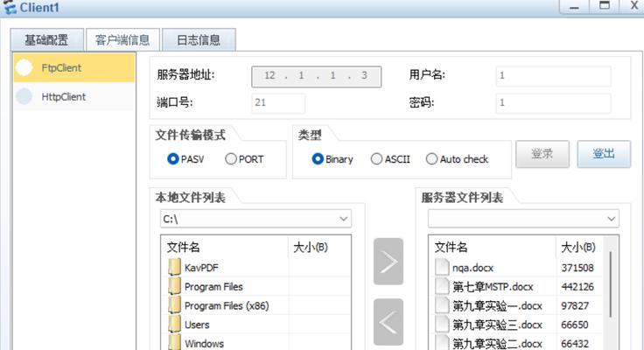644x350 pixels.
Task: Click the download left-arrow button
Action: tap(388, 322)
